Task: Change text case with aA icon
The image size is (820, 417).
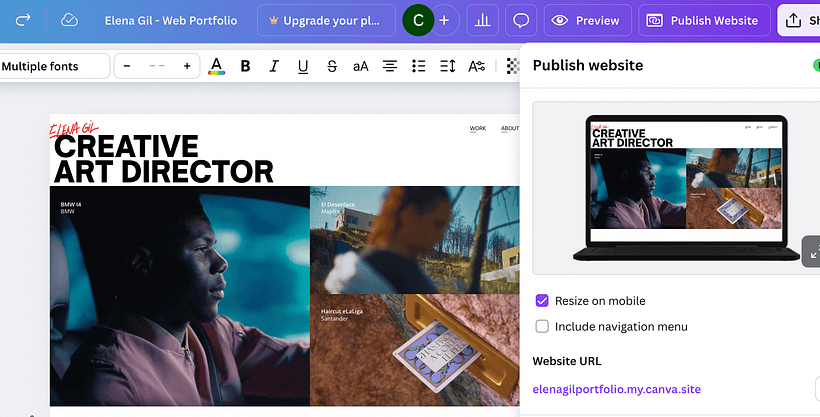Action: [x=361, y=66]
